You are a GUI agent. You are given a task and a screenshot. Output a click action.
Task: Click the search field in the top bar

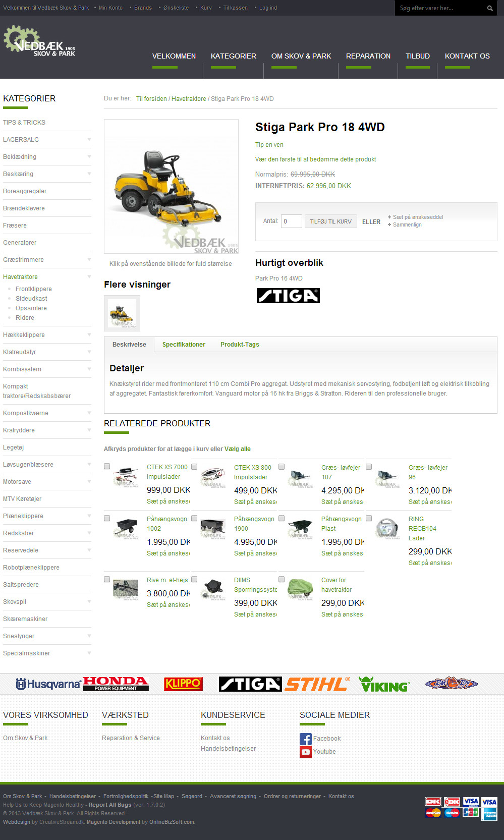(x=440, y=8)
